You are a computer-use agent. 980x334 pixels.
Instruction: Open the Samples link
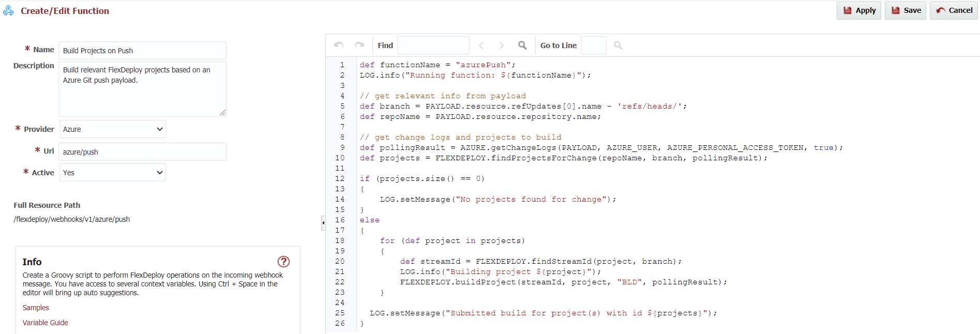click(36, 308)
